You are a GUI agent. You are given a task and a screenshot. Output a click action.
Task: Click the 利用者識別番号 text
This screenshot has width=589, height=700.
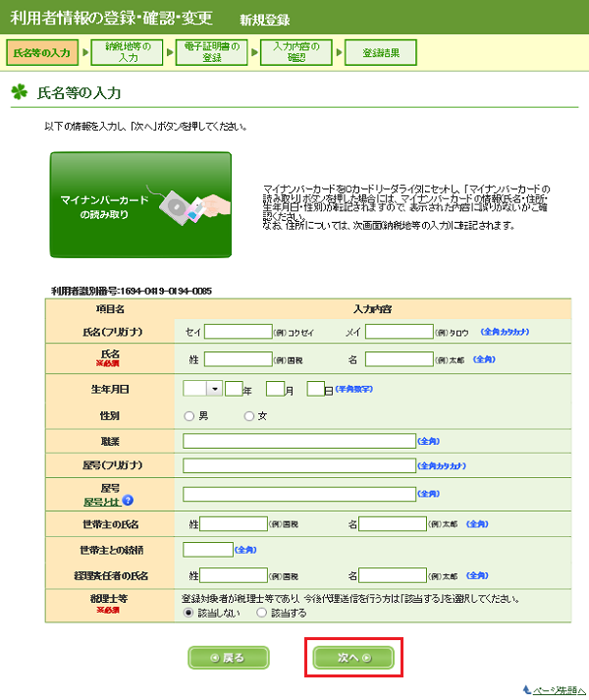tap(132, 291)
